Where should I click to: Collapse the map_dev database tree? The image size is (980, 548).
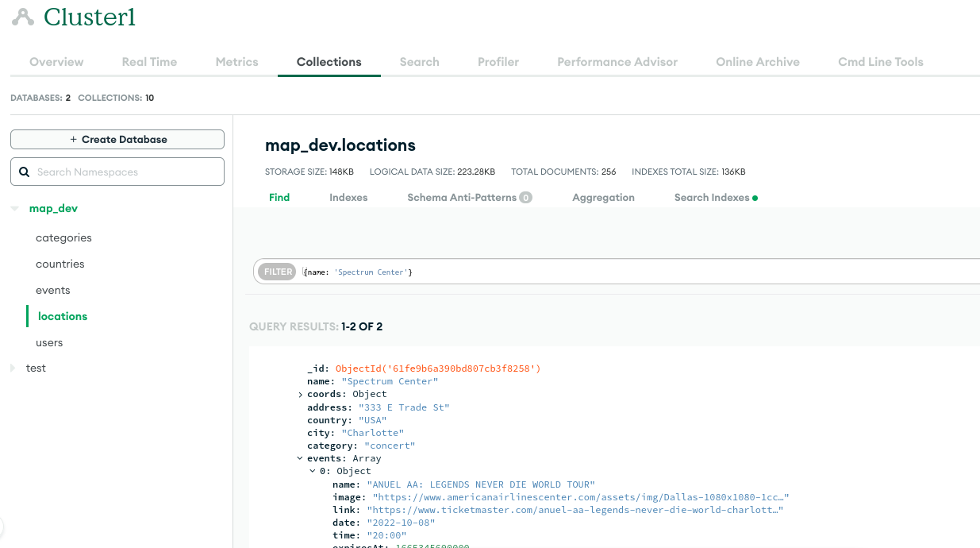tap(14, 209)
